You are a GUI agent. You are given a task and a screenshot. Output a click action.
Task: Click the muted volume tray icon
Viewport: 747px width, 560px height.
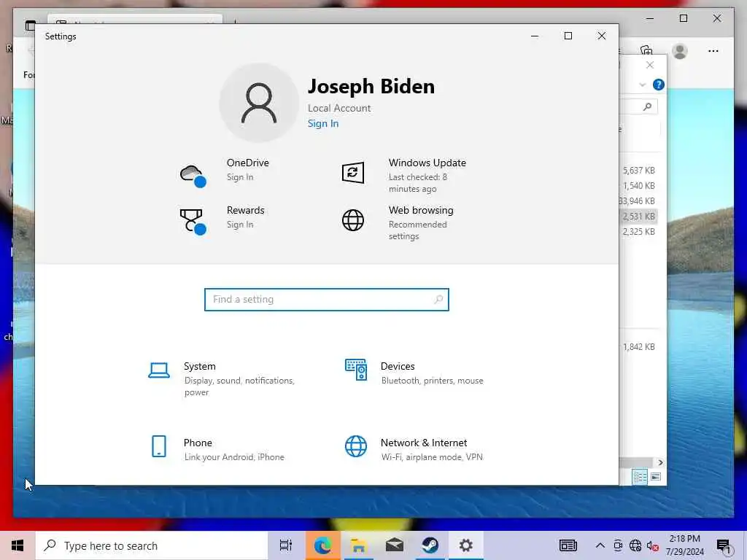click(653, 545)
